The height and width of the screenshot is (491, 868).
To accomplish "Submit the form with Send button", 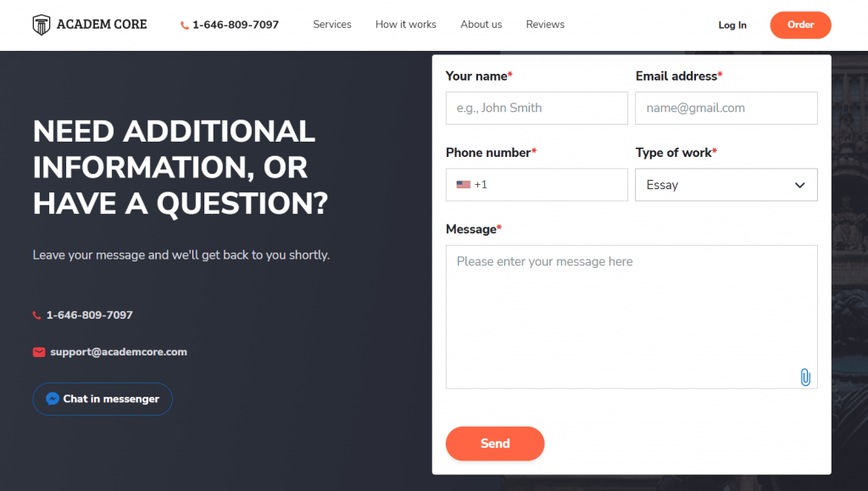I will [x=495, y=444].
